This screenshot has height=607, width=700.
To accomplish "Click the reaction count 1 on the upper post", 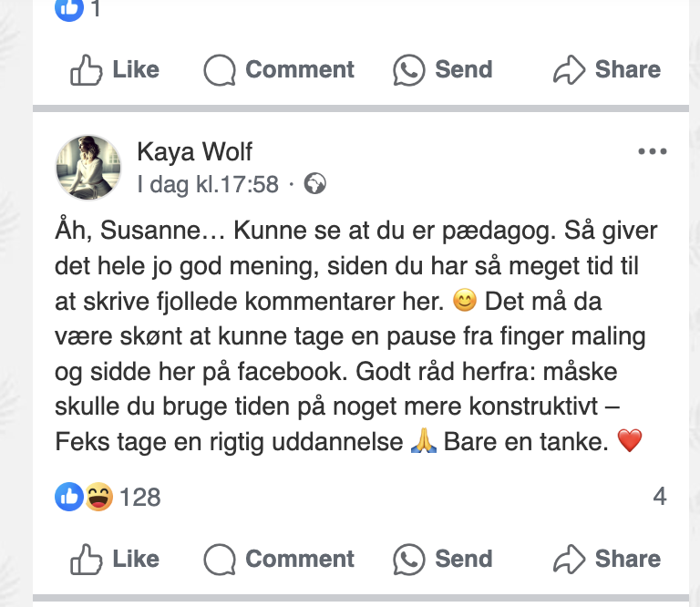I will click(x=96, y=9).
